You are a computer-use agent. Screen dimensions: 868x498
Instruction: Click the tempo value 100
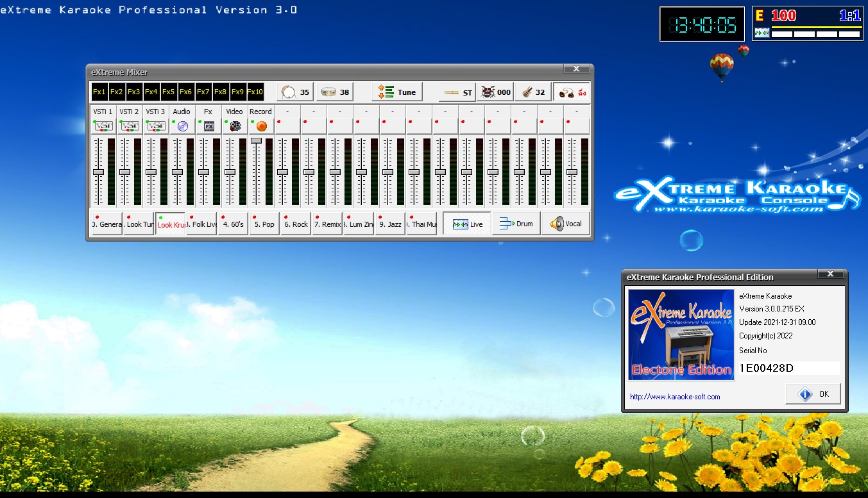(783, 16)
